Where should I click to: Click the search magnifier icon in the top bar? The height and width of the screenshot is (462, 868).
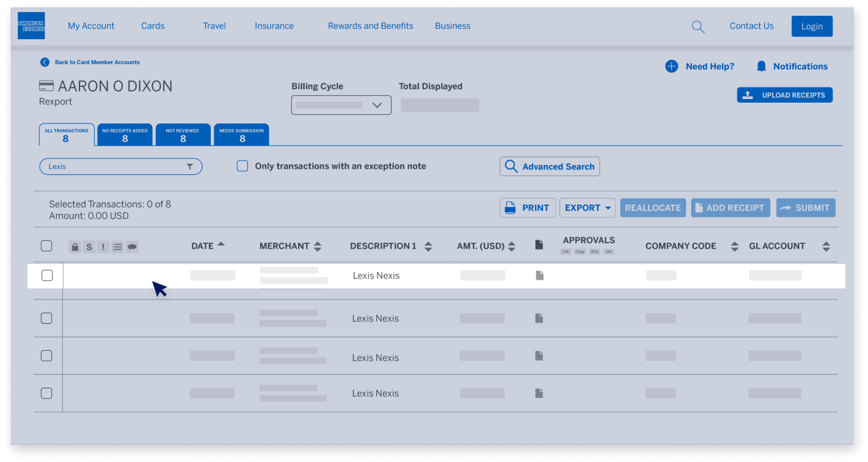(698, 26)
